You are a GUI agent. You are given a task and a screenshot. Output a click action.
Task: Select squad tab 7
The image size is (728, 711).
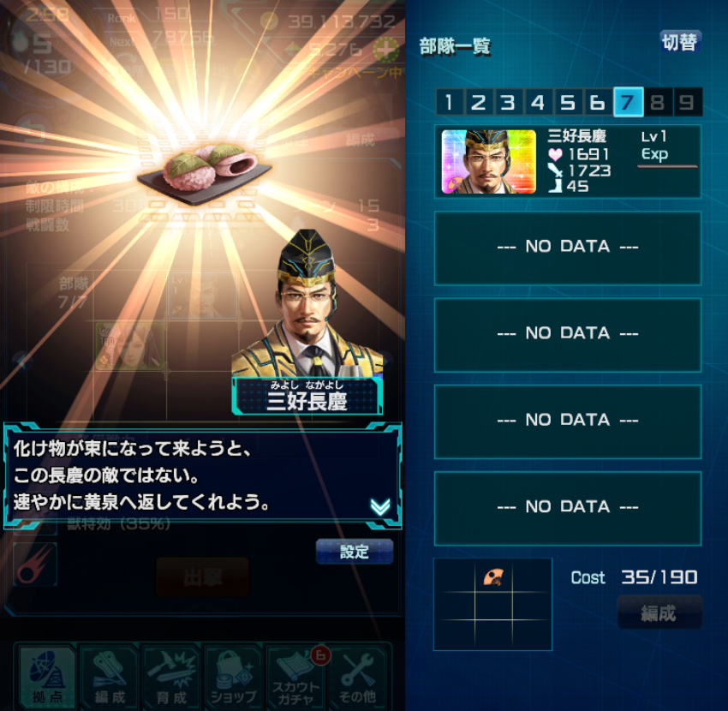click(x=628, y=102)
